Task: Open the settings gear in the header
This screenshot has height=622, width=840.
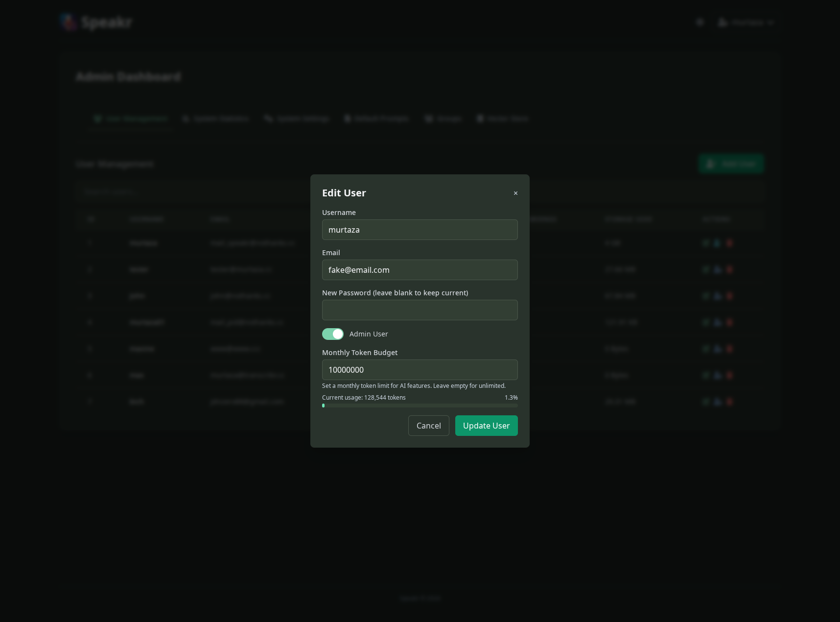Action: click(700, 22)
